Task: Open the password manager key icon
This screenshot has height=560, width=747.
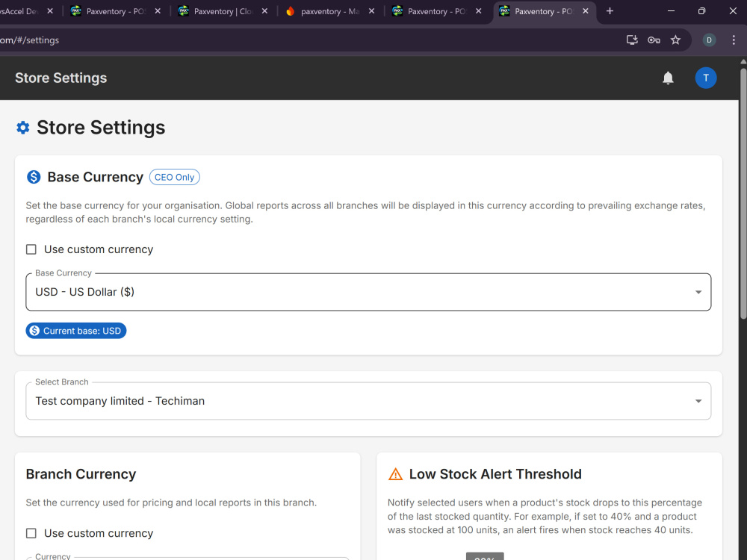Action: point(654,40)
